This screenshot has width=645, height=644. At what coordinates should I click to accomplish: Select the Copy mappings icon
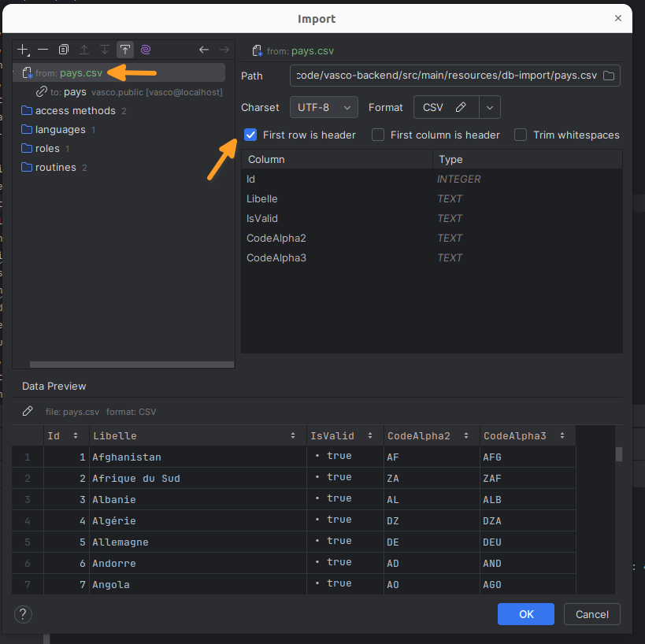point(64,50)
